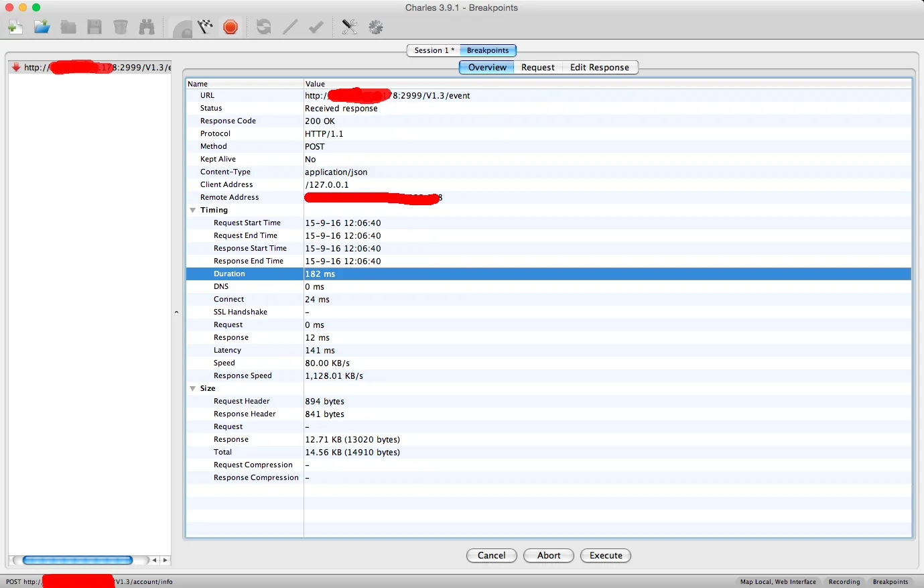Open Tools via the wrench-and-screwdriver icon

tap(349, 27)
